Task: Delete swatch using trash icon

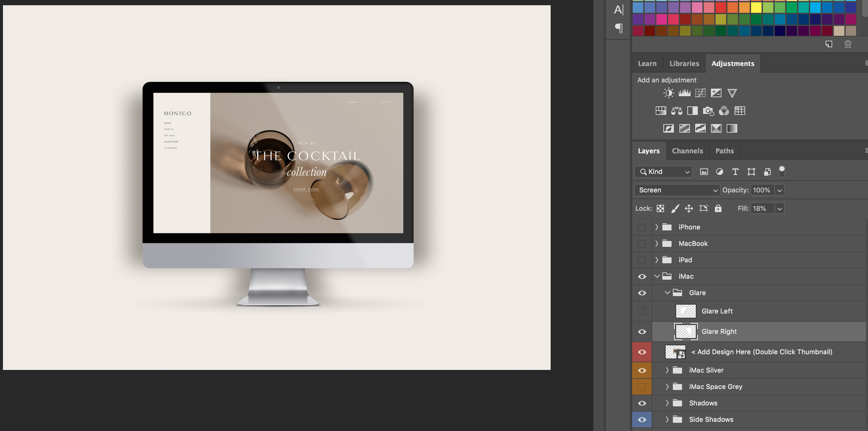Action: 848,44
